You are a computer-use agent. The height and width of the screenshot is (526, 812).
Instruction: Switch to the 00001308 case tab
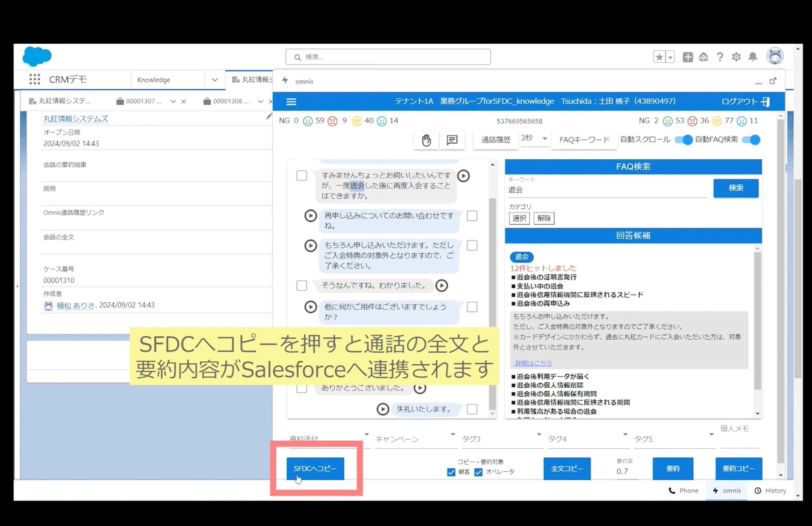[x=226, y=101]
